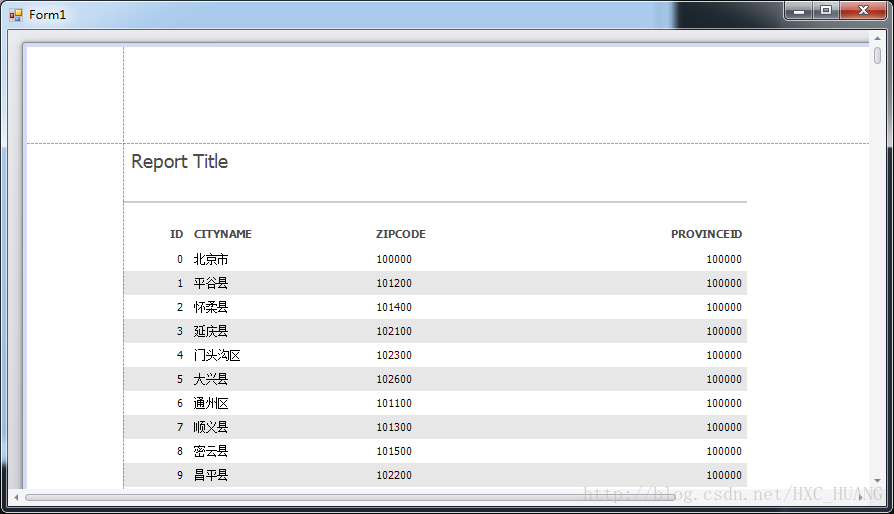
Task: Select city name 平谷县
Action: coord(211,283)
